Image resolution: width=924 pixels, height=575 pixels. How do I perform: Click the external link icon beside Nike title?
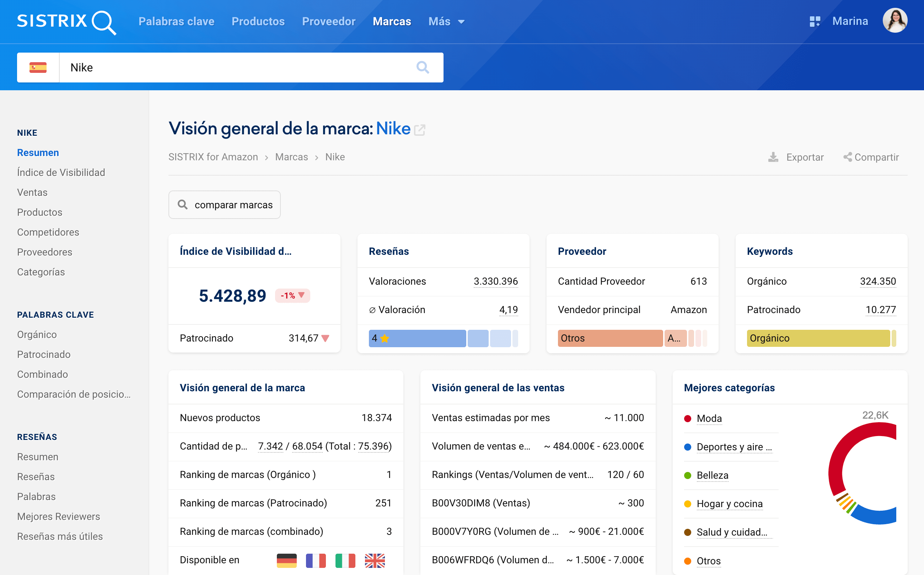coord(419,130)
